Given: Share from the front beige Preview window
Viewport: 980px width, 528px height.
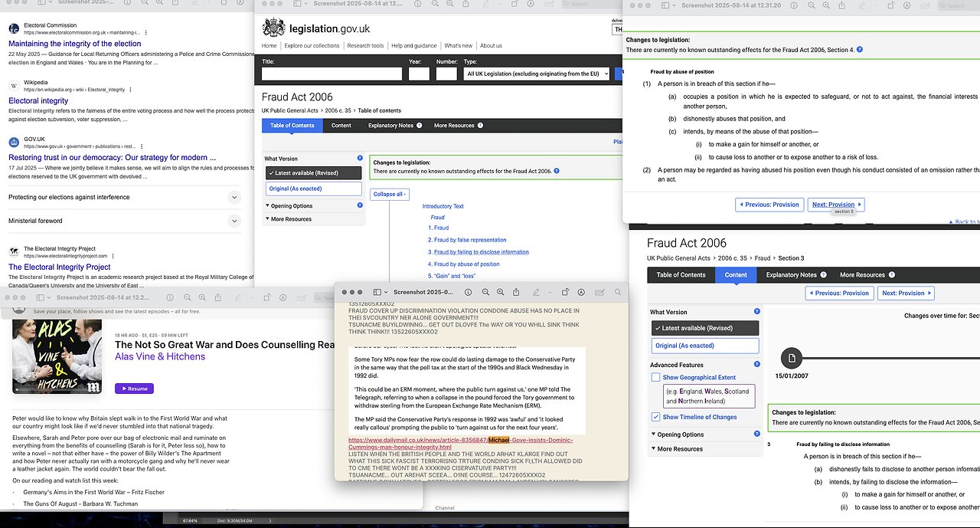Looking at the screenshot, I should click(516, 293).
